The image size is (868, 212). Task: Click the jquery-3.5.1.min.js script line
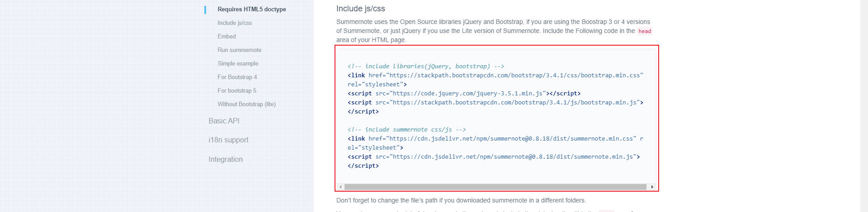464,93
